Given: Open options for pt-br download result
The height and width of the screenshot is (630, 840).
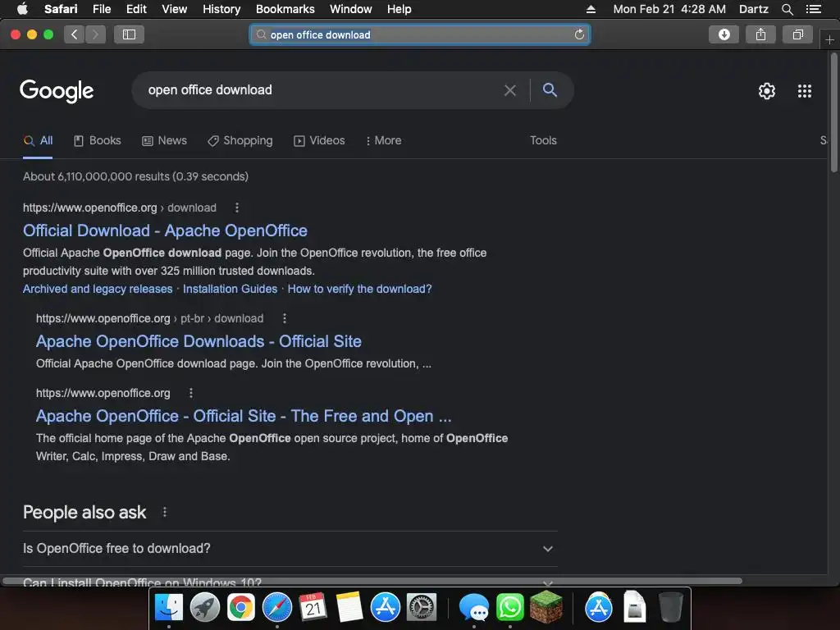Looking at the screenshot, I should [x=285, y=319].
